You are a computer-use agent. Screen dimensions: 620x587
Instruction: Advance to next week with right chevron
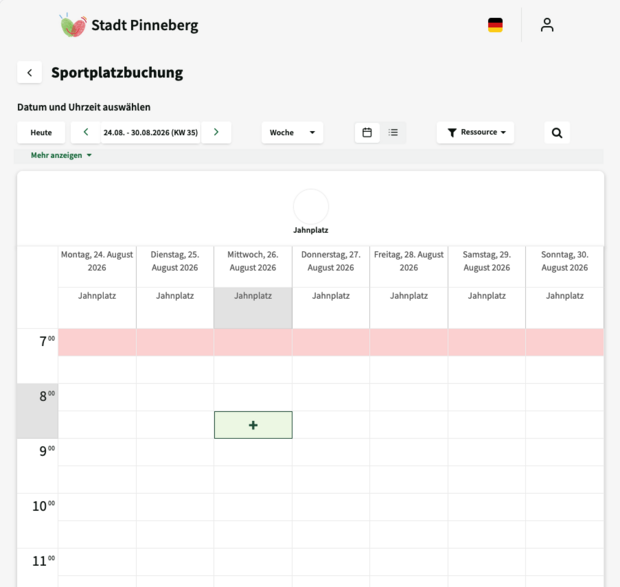[216, 132]
